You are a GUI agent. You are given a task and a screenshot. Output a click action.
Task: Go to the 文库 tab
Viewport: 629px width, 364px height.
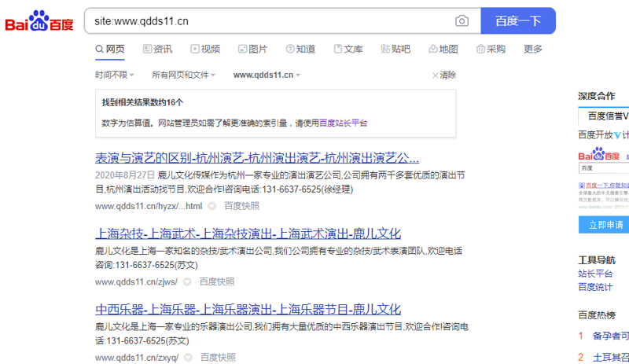(348, 49)
